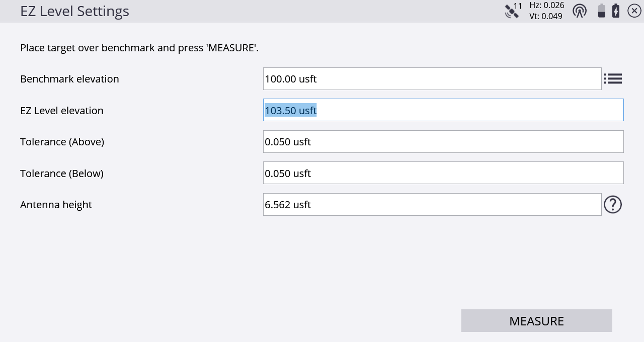Click the Tolerance (Below) label
Image resolution: width=644 pixels, height=342 pixels.
click(x=62, y=174)
